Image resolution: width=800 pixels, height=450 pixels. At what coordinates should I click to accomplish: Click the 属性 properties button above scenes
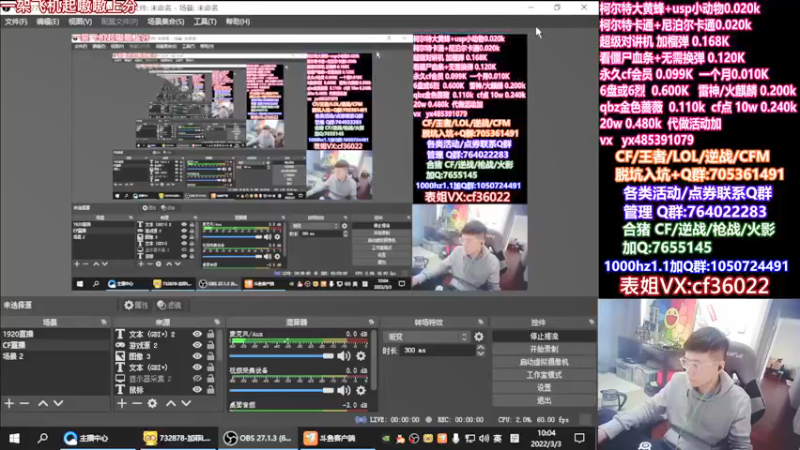point(136,305)
